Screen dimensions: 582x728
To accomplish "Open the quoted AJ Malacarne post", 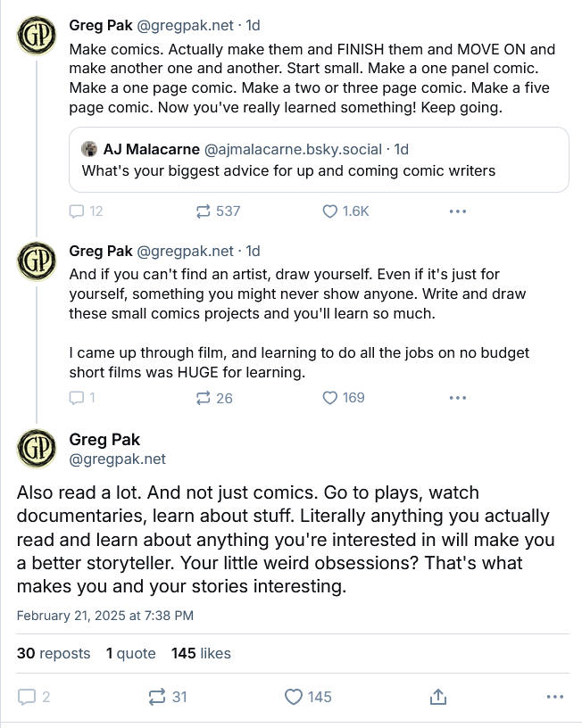I will [x=319, y=170].
